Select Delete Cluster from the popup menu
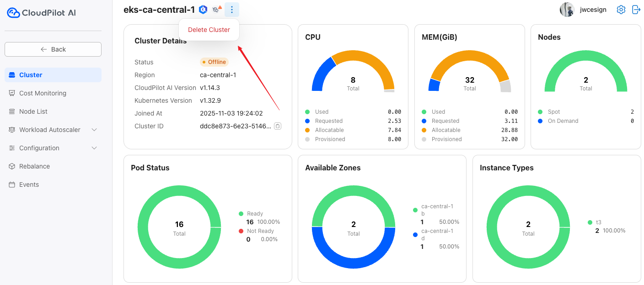Screen dimensions: 644x285 point(209,30)
